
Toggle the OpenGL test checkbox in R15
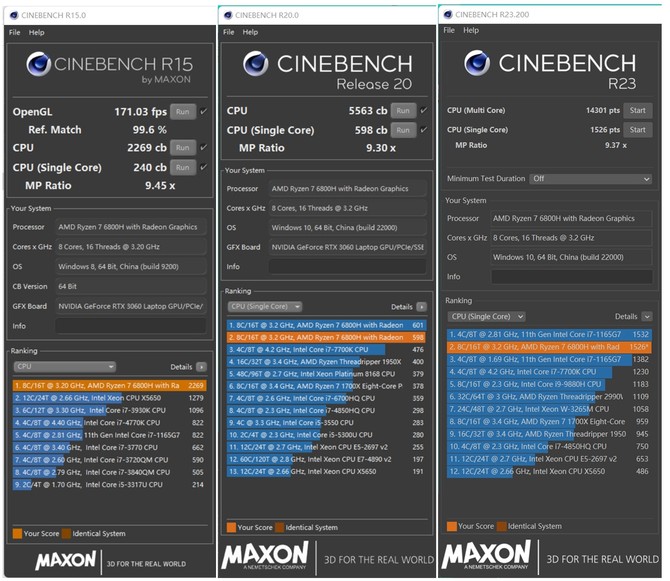tap(204, 112)
